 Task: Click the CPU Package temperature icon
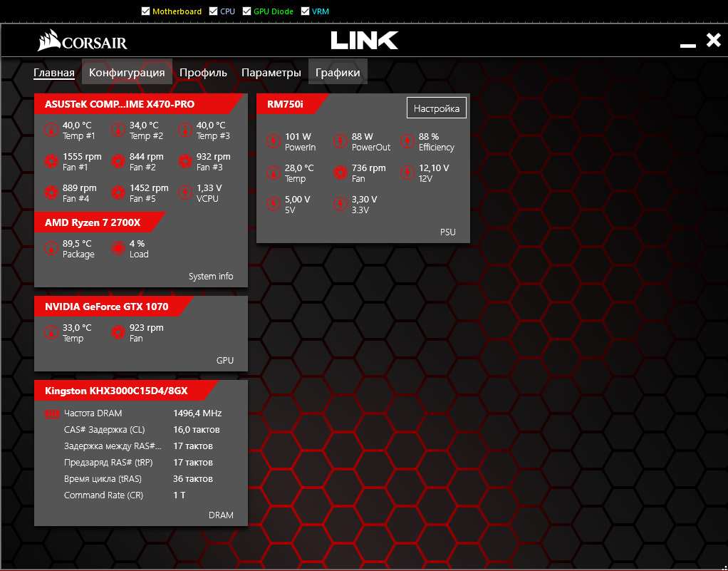coord(51,249)
